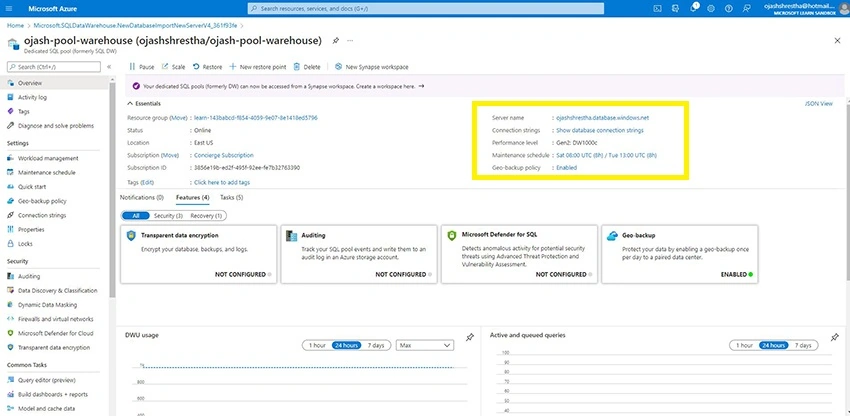Open portal settings gear
Image resolution: width=850 pixels, height=416 pixels.
(x=711, y=9)
